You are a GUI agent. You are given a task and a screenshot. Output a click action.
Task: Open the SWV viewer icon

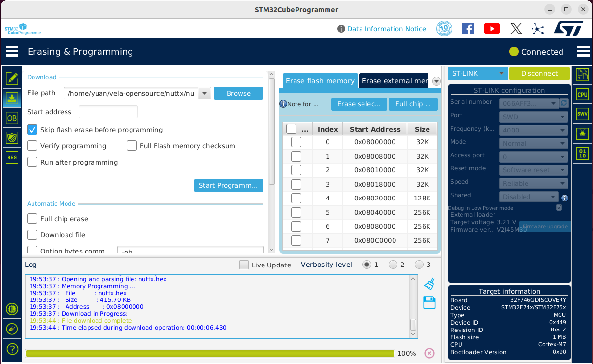(x=583, y=114)
